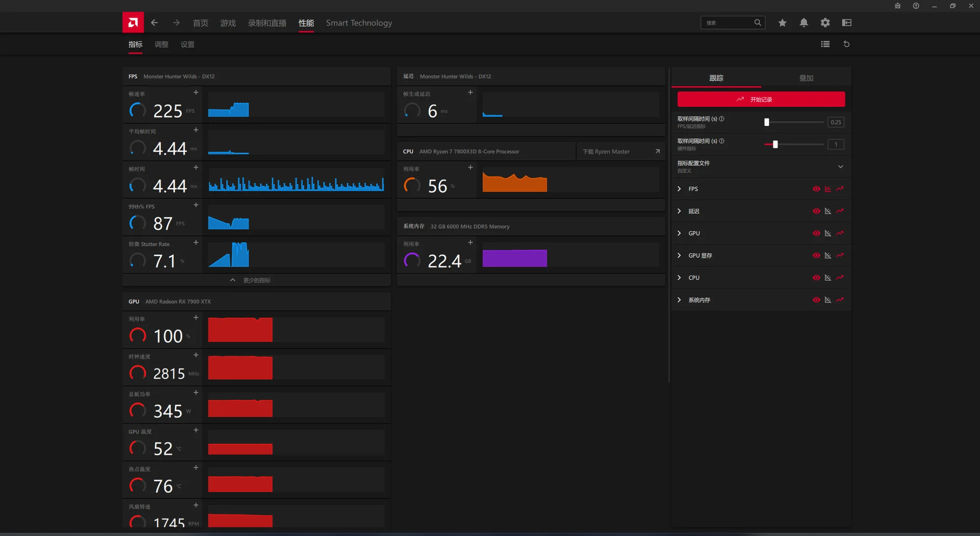Expand the GPU tracking category

coord(679,233)
